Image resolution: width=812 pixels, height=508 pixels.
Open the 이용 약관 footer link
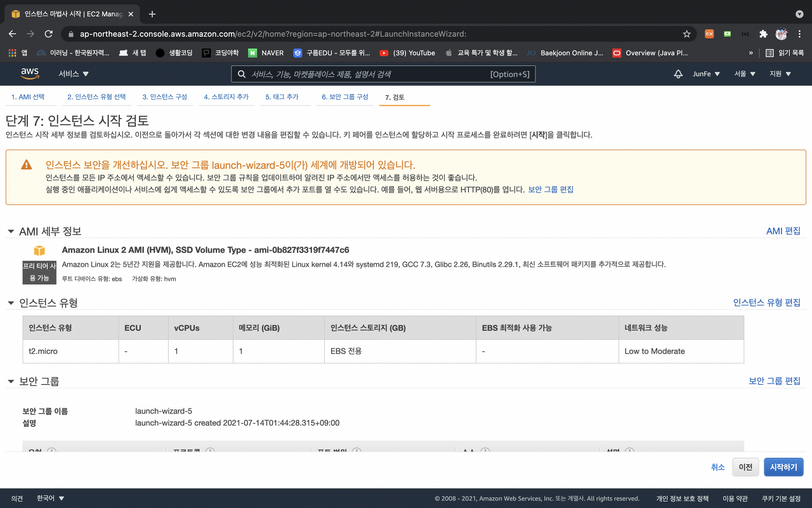click(x=735, y=498)
